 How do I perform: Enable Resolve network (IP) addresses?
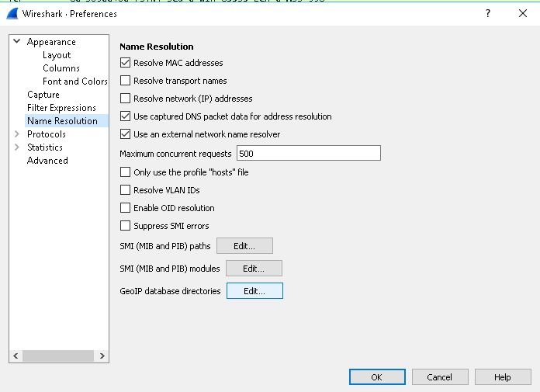[x=126, y=99]
